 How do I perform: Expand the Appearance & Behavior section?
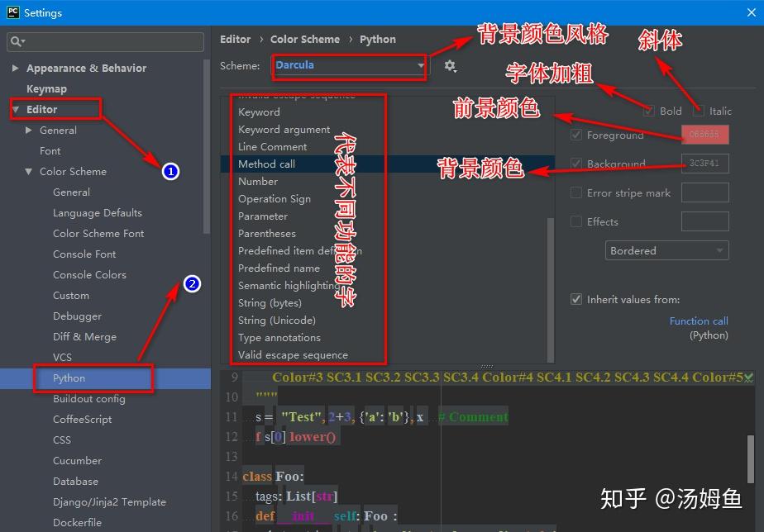(x=15, y=68)
